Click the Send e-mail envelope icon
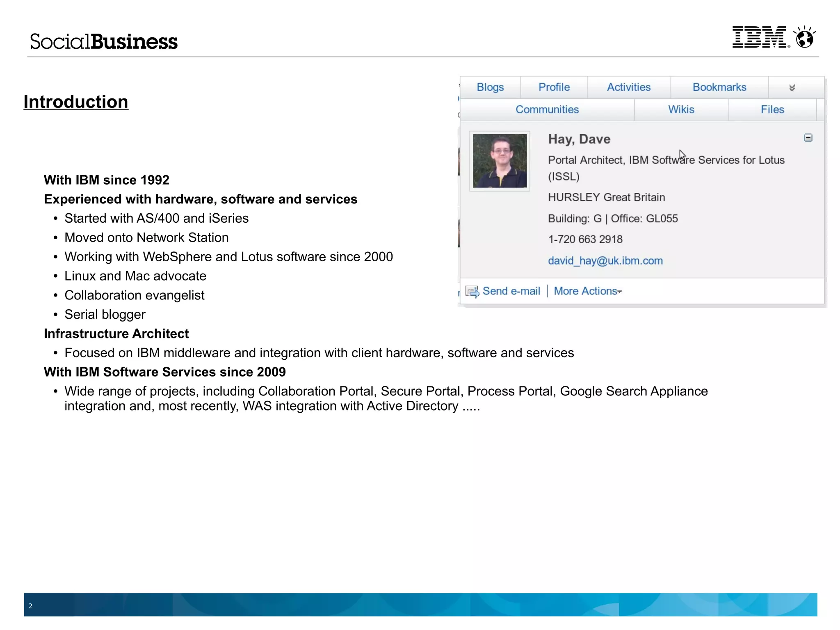This screenshot has height=630, width=840. pos(472,292)
